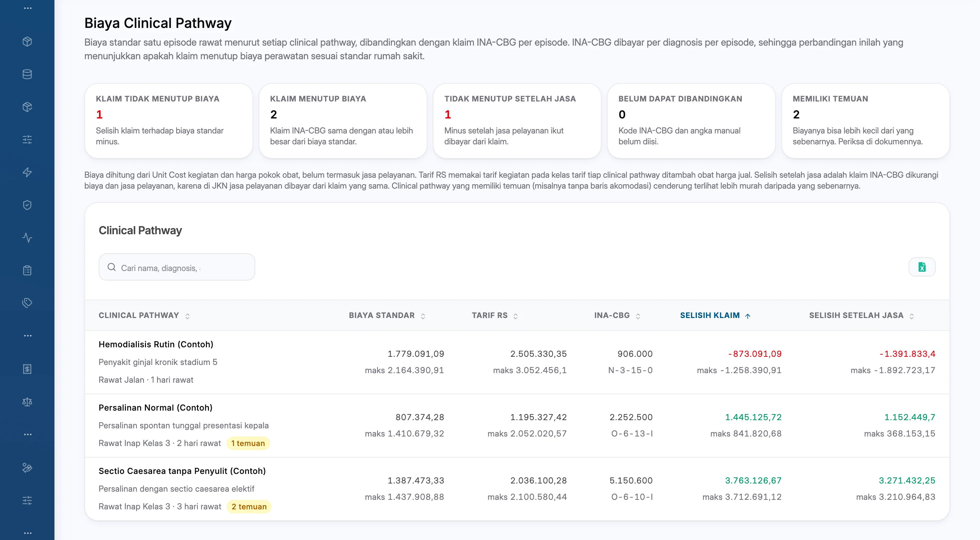
Task: Click the INA-CBG code O-6-10-I
Action: point(632,497)
